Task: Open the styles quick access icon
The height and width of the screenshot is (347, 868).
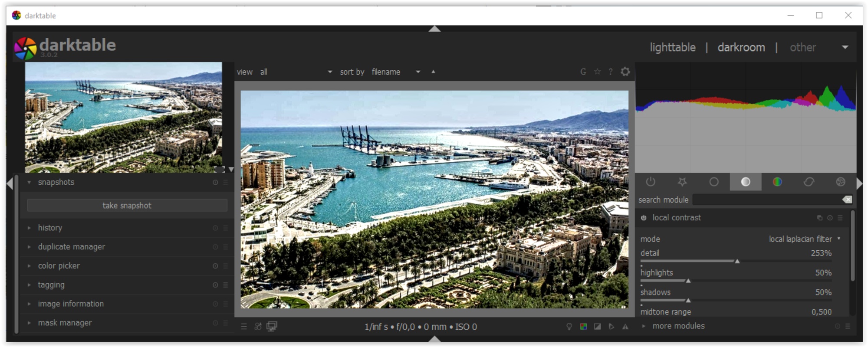Action: click(258, 327)
